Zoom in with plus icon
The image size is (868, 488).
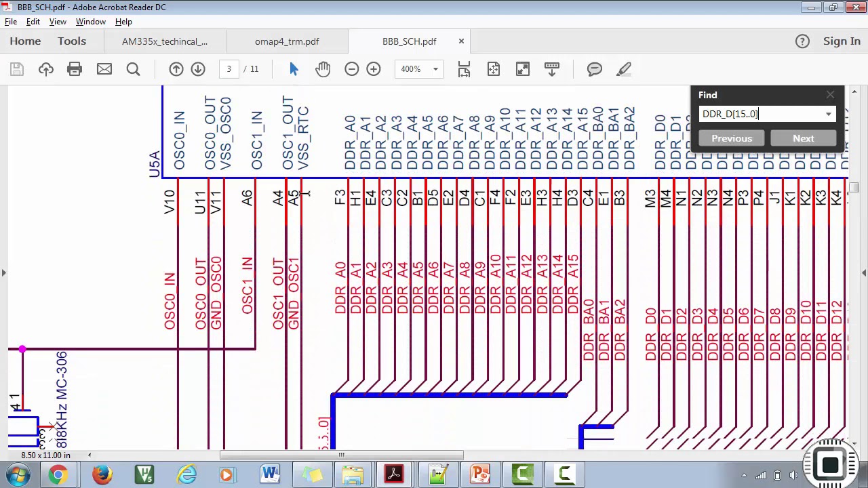(374, 69)
